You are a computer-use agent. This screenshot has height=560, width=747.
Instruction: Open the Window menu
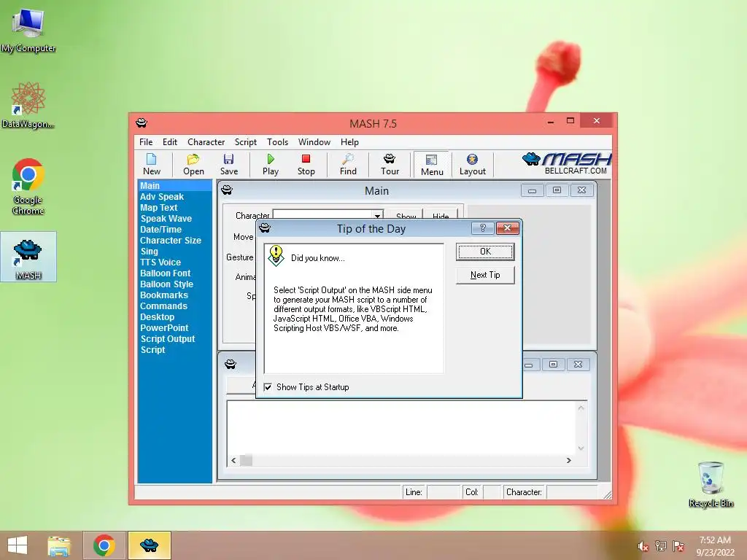(314, 142)
